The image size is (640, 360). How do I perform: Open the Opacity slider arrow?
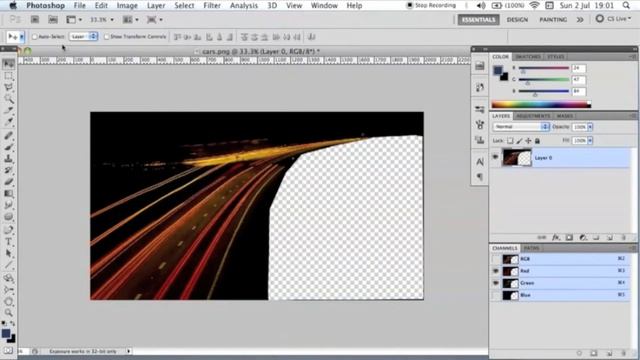coord(590,127)
